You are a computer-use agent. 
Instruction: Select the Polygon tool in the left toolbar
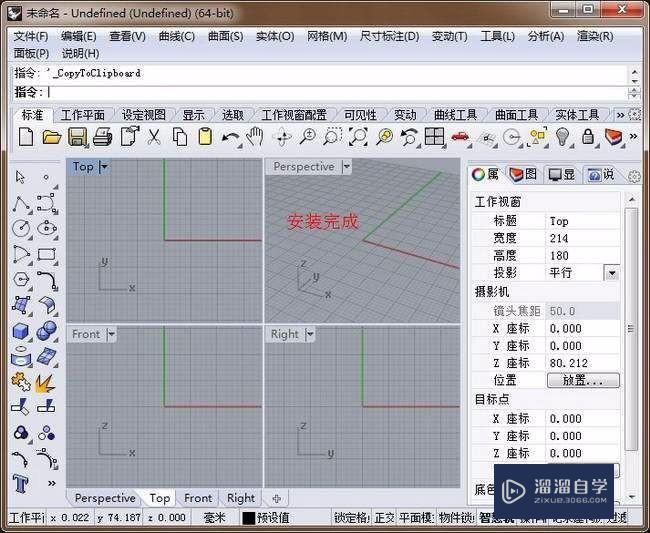click(x=21, y=280)
